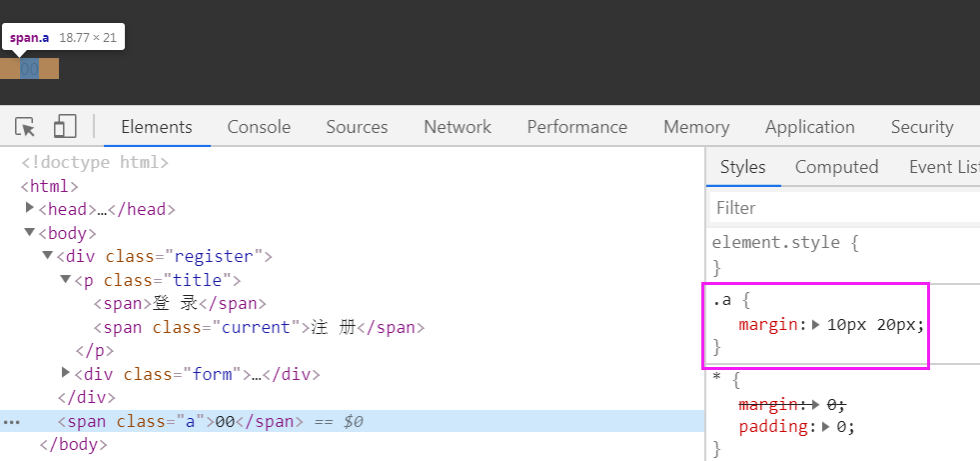This screenshot has height=461, width=980.
Task: Switch to the Sources tab
Action: pos(357,127)
